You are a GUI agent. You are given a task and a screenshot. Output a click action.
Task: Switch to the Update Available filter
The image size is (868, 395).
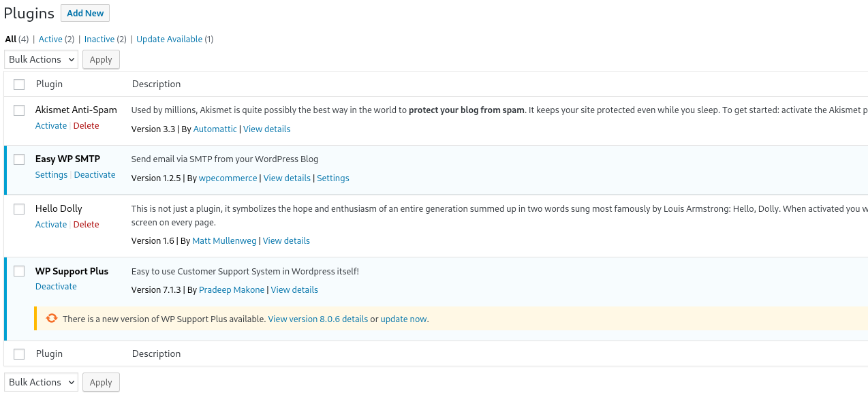point(169,39)
